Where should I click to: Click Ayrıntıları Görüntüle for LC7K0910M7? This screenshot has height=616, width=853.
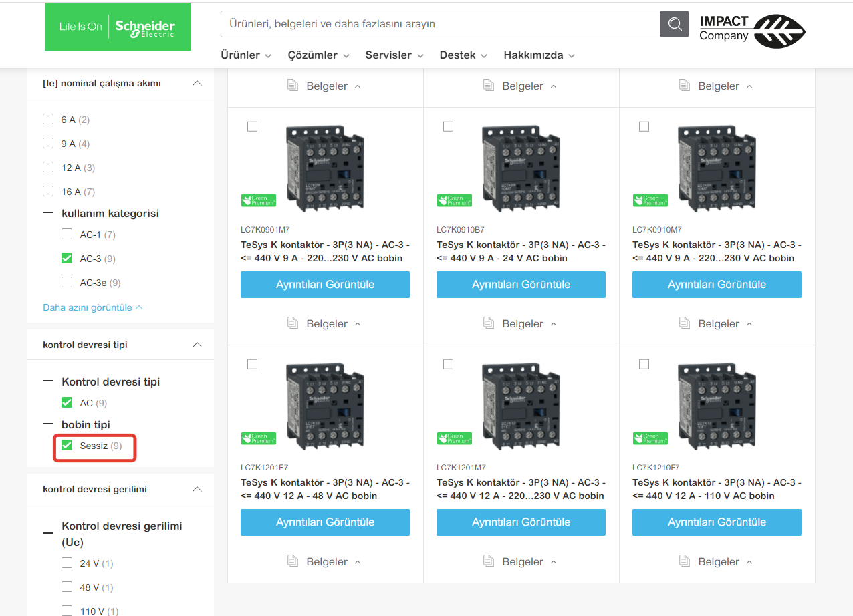(717, 284)
